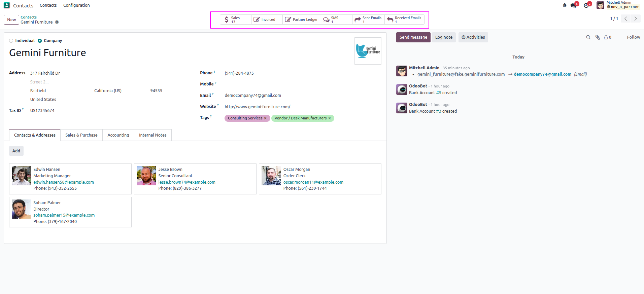Click Add contact button
644x294 pixels.
(x=16, y=151)
